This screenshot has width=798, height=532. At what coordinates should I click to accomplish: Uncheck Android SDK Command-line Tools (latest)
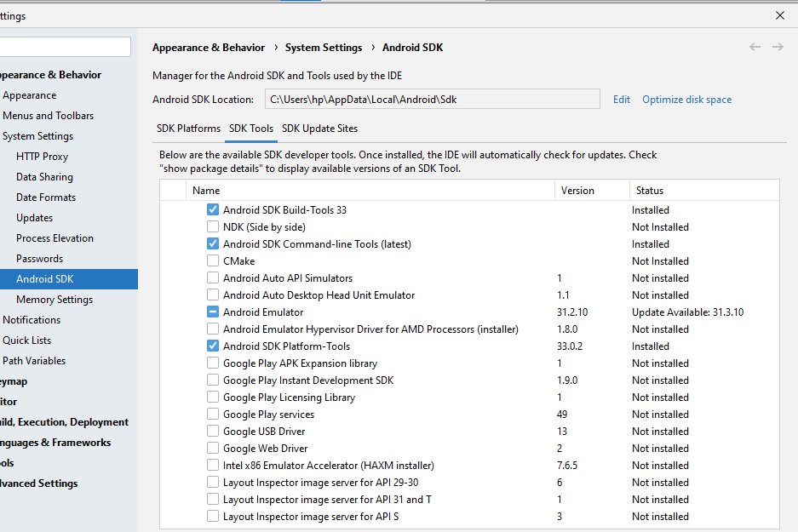click(213, 243)
